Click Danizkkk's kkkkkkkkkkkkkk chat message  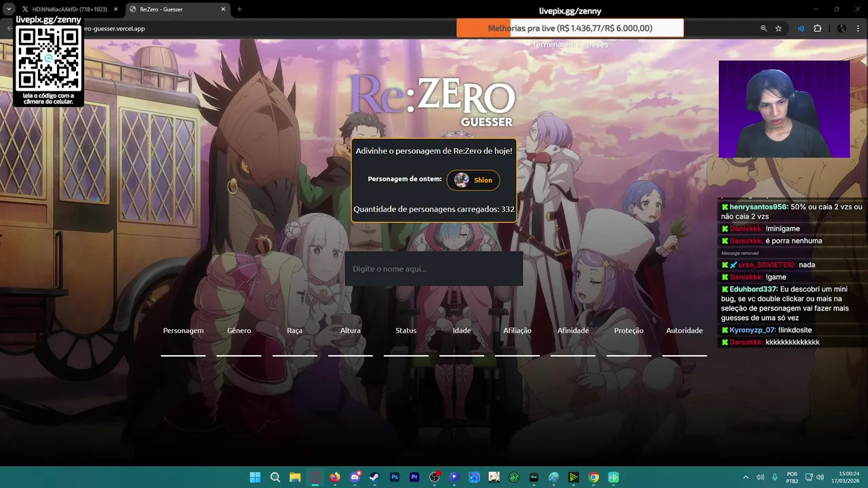tap(792, 342)
